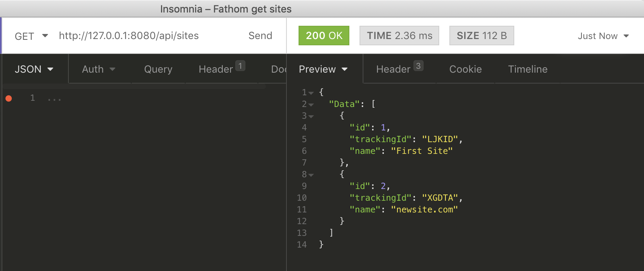The image size is (644, 271).
Task: Click the "newsite.com" name value
Action: [x=424, y=209]
